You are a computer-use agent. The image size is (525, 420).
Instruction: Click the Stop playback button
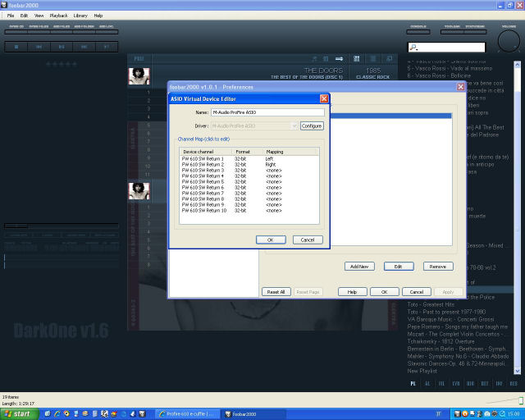coord(16,47)
